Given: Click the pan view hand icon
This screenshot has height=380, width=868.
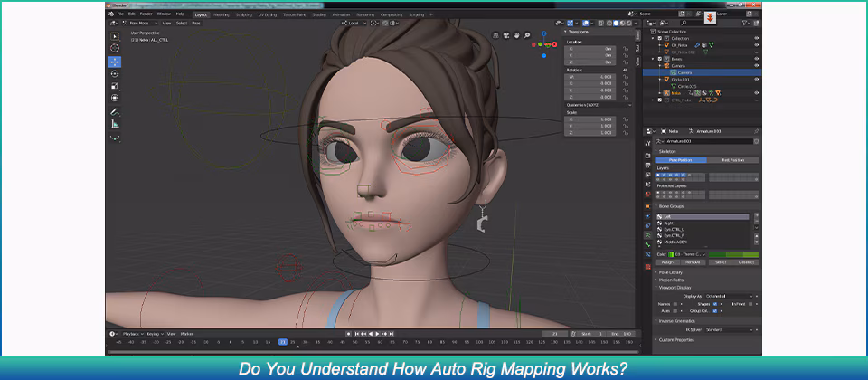Looking at the screenshot, I should 516,35.
